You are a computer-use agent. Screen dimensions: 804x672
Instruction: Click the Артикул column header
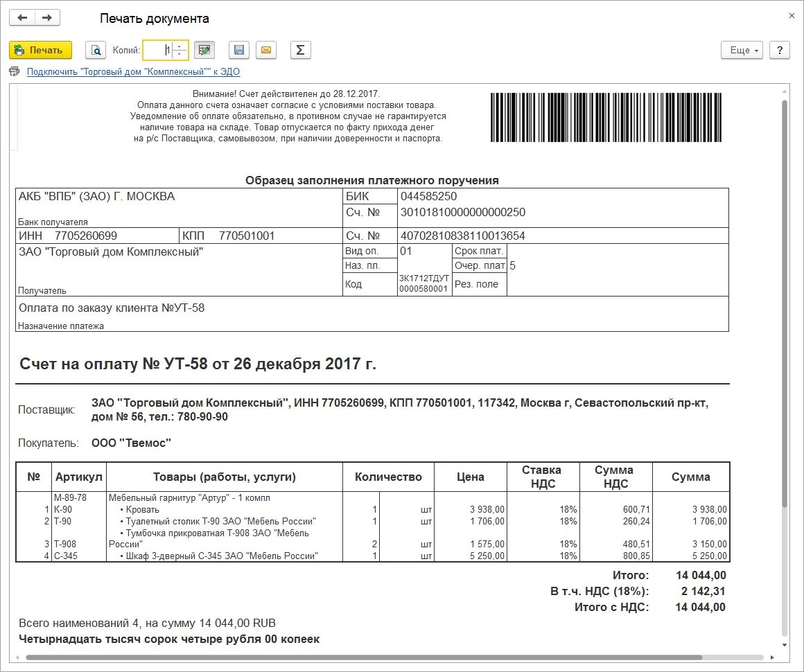(x=79, y=477)
